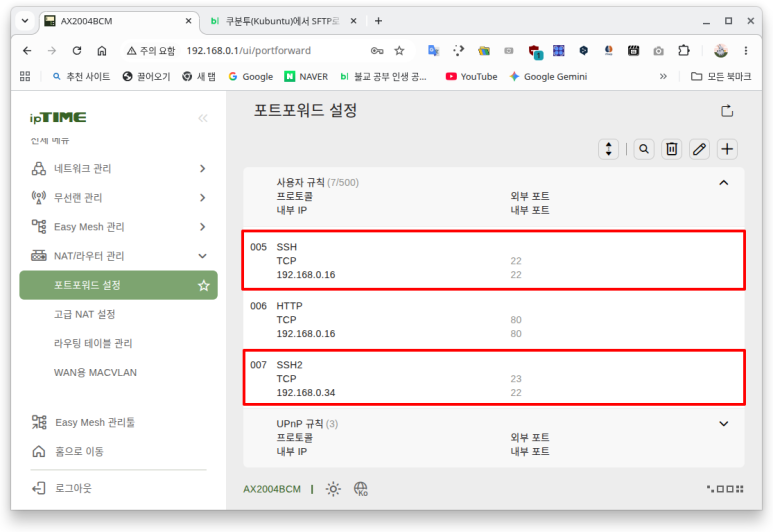Image resolution: width=773 pixels, height=532 pixels.
Task: Open the extensions puzzle icon
Action: pyautogui.click(x=684, y=50)
